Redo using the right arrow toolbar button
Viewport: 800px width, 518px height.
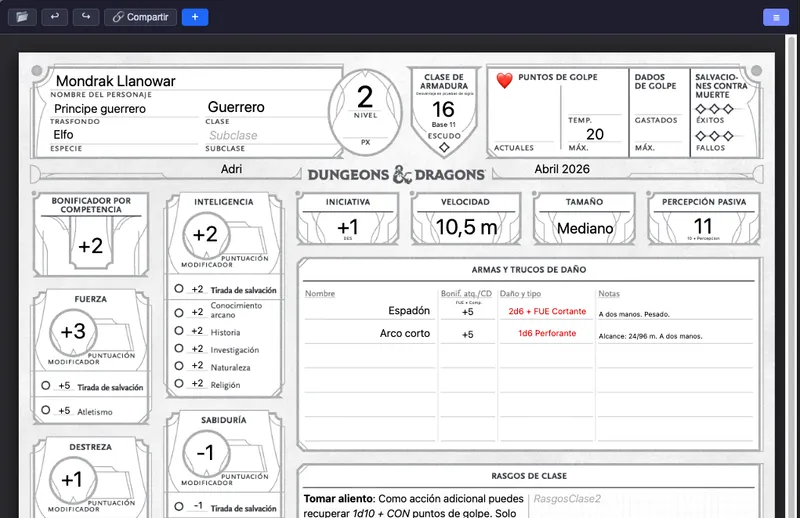(x=86, y=17)
